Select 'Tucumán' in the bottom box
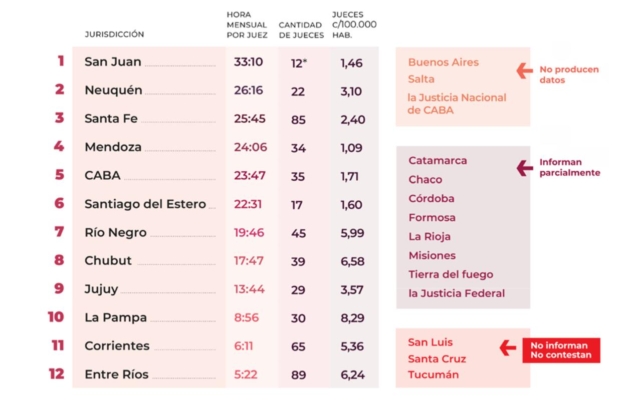640x400 pixels. click(x=433, y=375)
